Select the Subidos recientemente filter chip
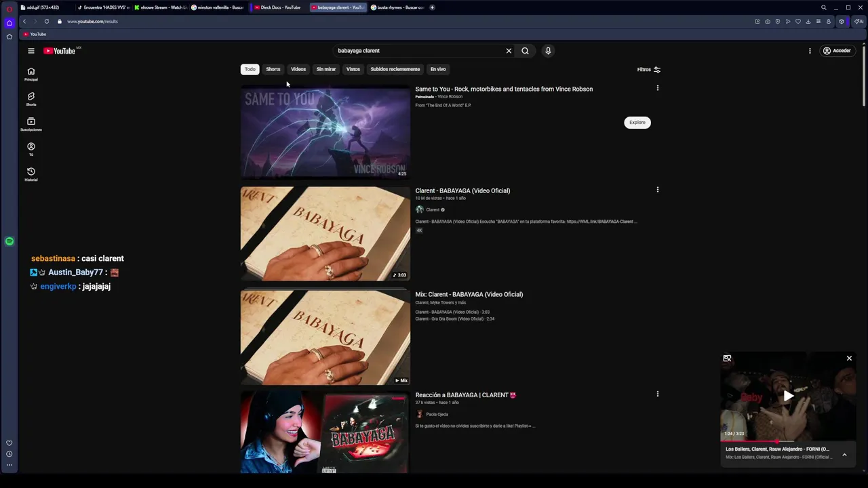 coord(395,69)
